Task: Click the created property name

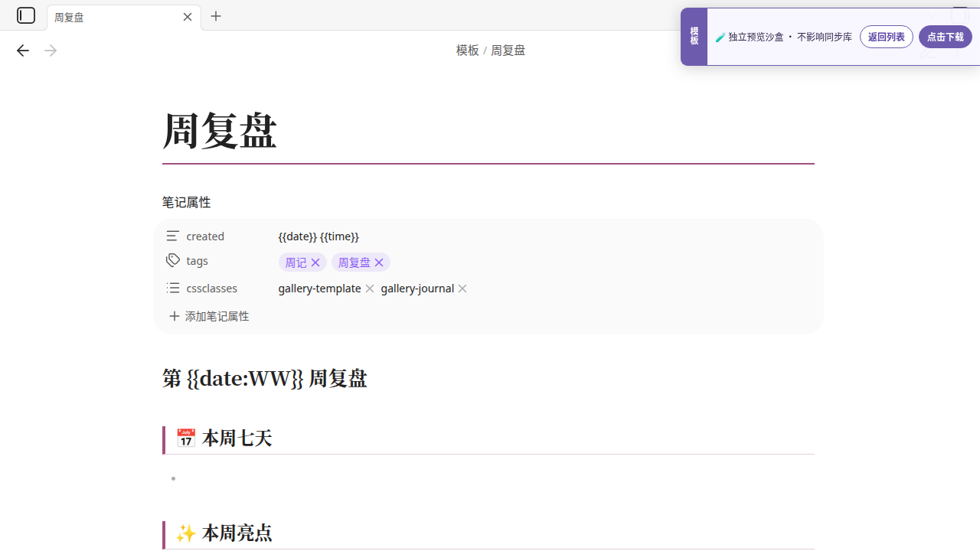Action: click(x=205, y=236)
